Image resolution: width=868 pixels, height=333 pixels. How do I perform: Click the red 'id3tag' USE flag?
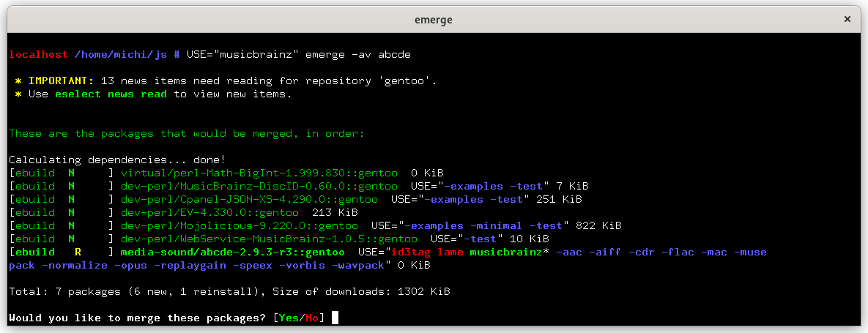coord(409,252)
